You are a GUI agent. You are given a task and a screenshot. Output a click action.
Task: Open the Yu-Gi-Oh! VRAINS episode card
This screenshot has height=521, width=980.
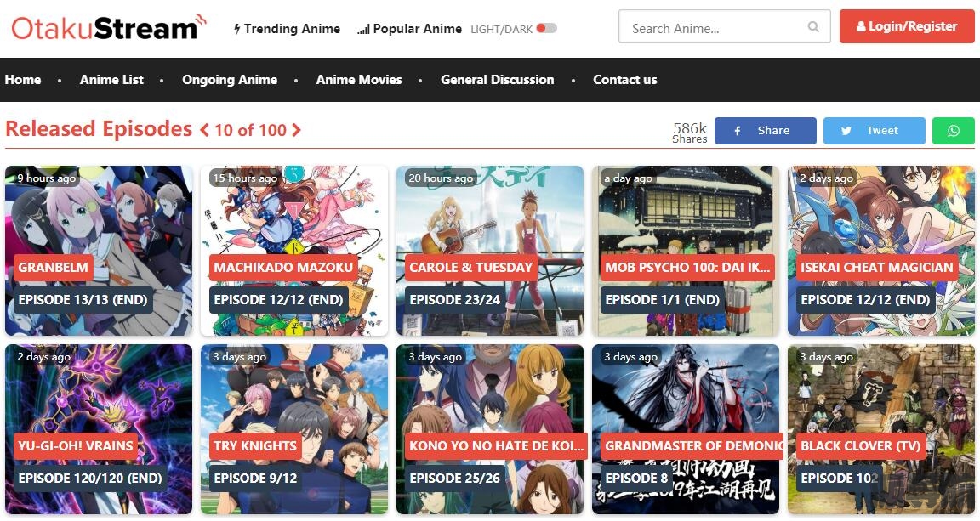click(99, 429)
